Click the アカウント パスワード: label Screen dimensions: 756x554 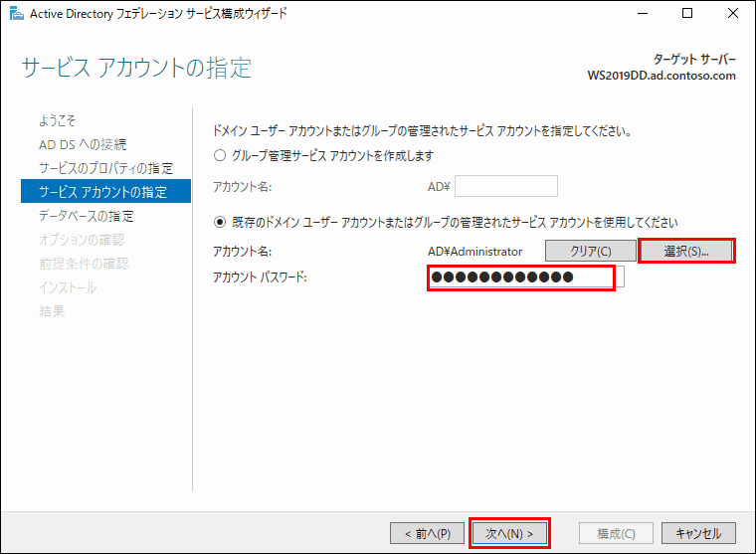(260, 277)
